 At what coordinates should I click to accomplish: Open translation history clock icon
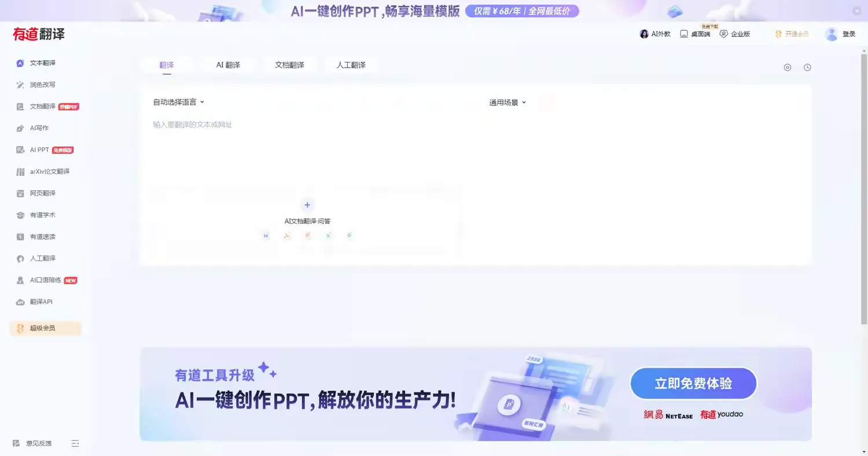[x=807, y=67]
